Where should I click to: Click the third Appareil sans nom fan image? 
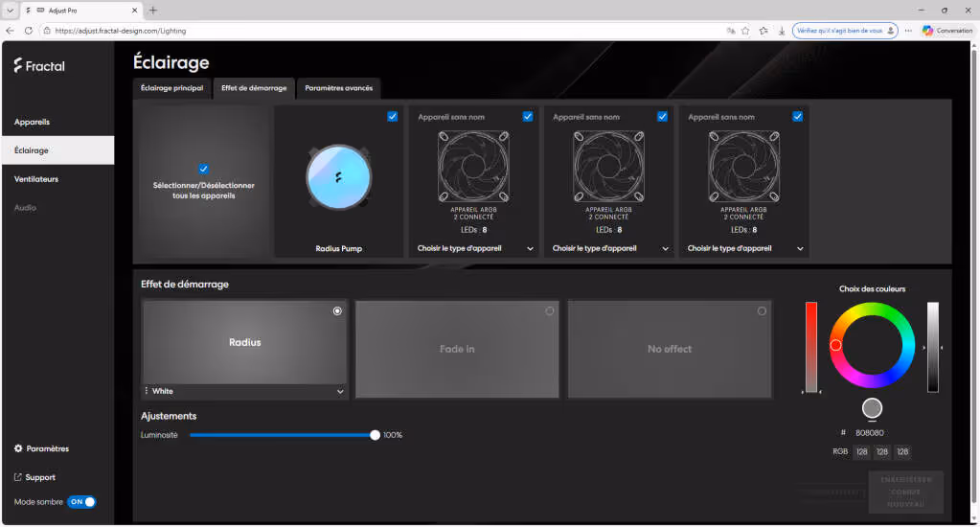[x=743, y=167]
